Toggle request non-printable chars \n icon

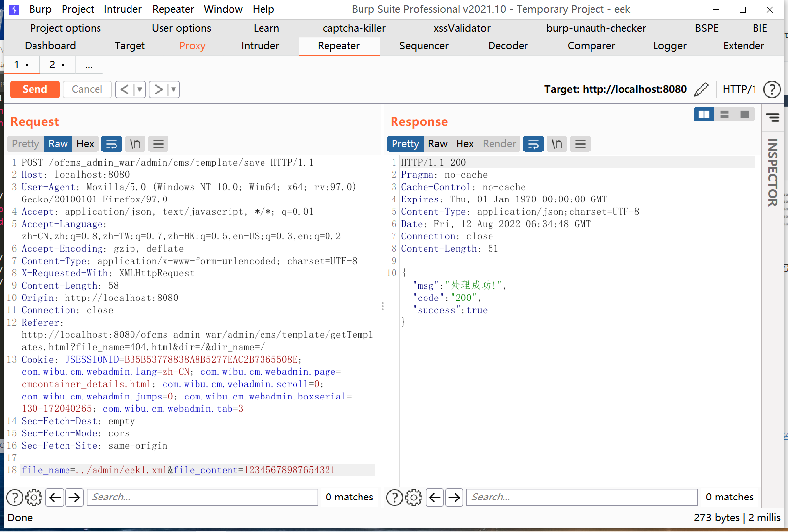click(x=135, y=144)
